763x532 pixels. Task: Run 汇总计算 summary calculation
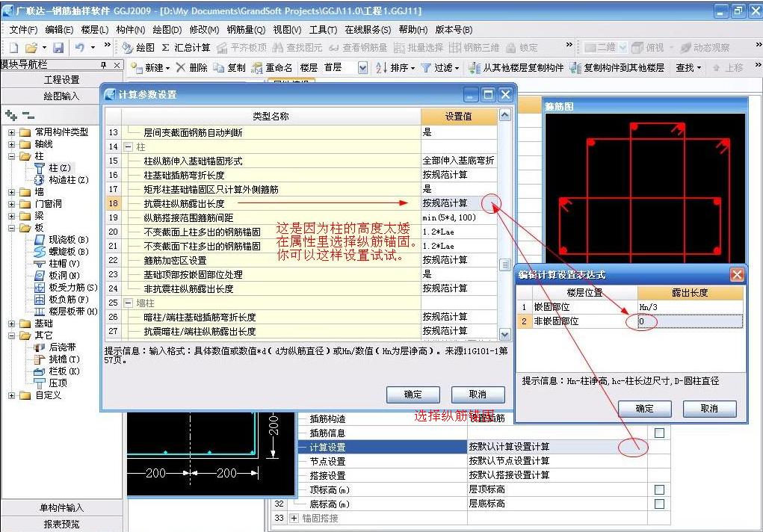point(186,48)
